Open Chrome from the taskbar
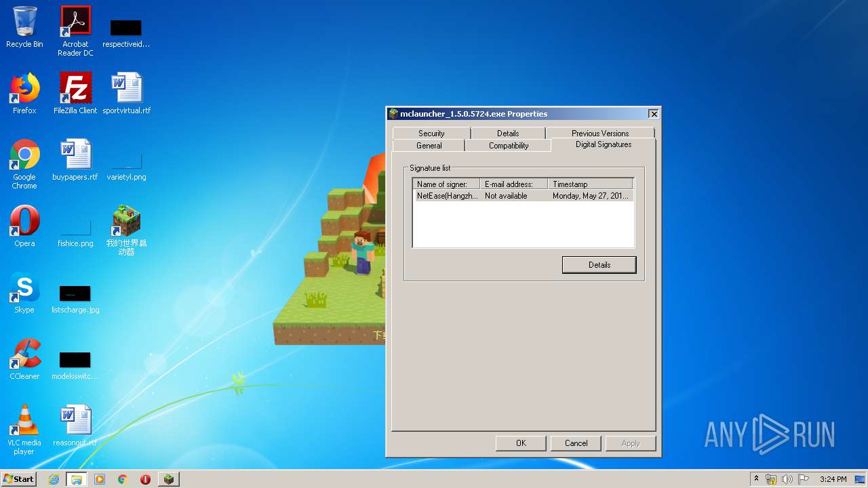 (123, 479)
